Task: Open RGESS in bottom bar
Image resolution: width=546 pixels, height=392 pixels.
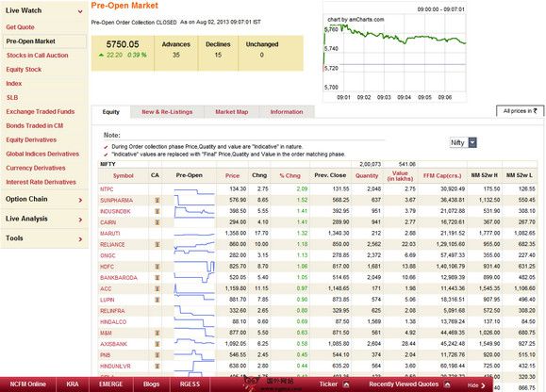Action: 190,384
